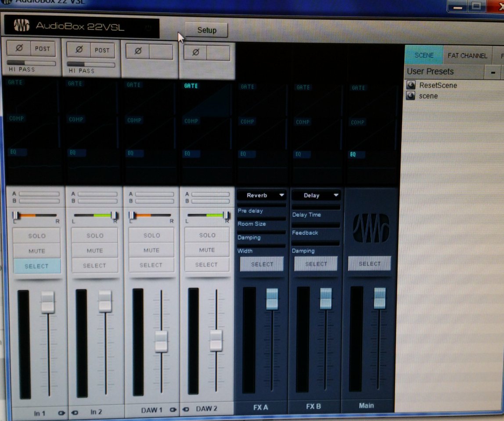Click the FX A volume fader handle

pos(272,299)
